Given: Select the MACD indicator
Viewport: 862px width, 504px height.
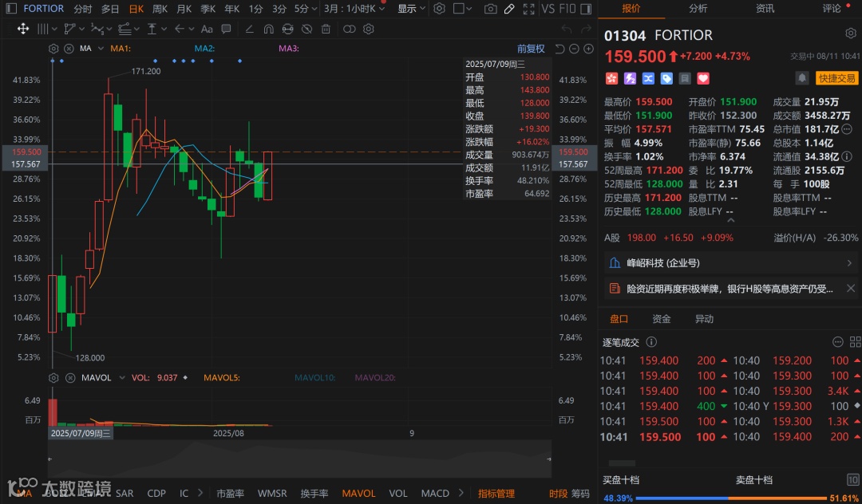Looking at the screenshot, I should 435,494.
